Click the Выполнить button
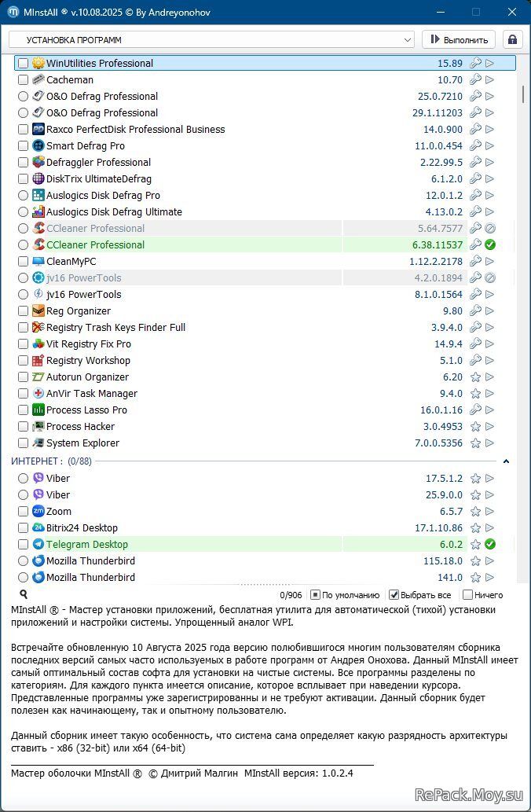The image size is (531, 812). point(459,40)
